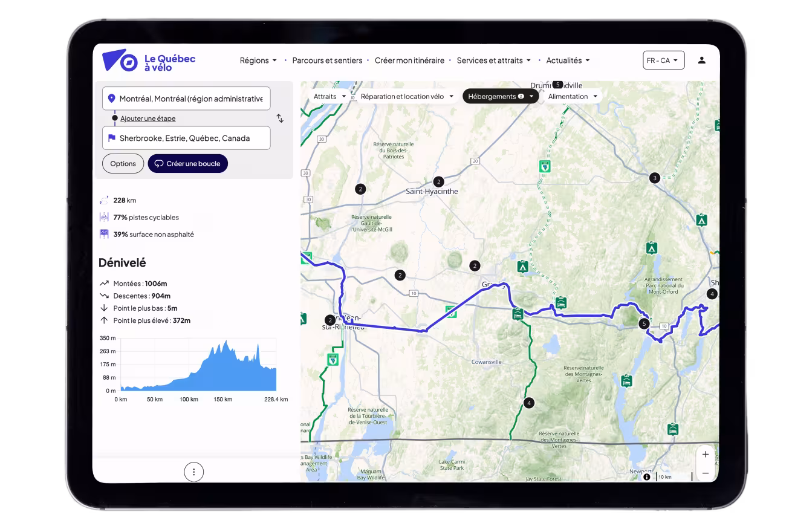Screen dimensions: 792x532
Task: Toggle the Hébergements map filter
Action: 501,96
